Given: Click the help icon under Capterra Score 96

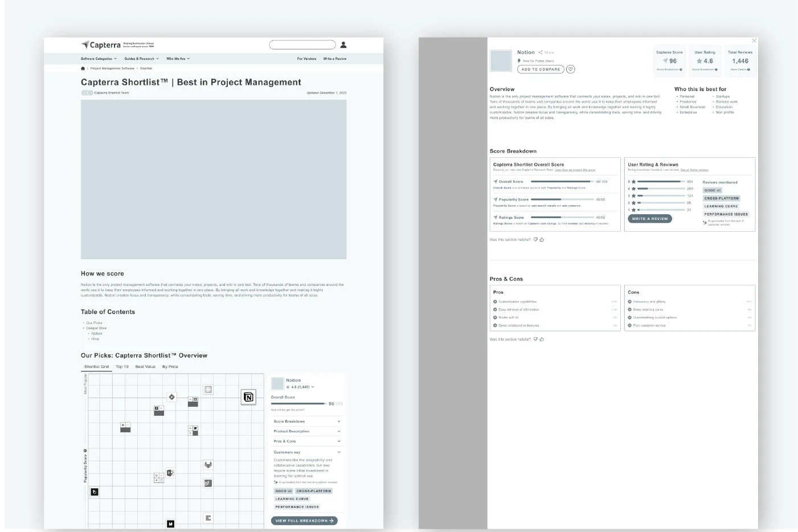Looking at the screenshot, I should point(681,69).
